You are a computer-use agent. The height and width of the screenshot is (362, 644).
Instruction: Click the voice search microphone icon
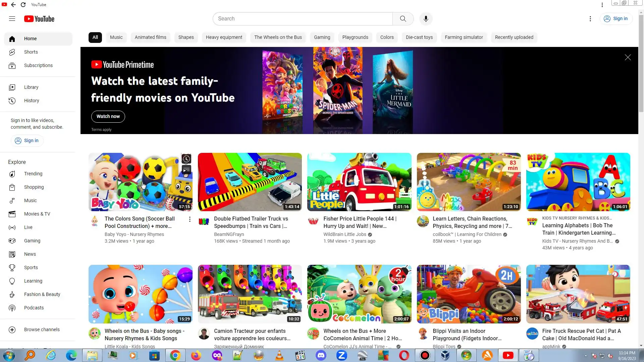pos(426,19)
